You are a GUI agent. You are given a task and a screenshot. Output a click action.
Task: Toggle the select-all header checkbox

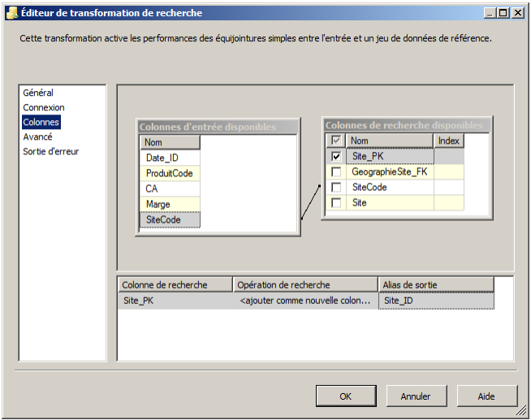pos(336,141)
